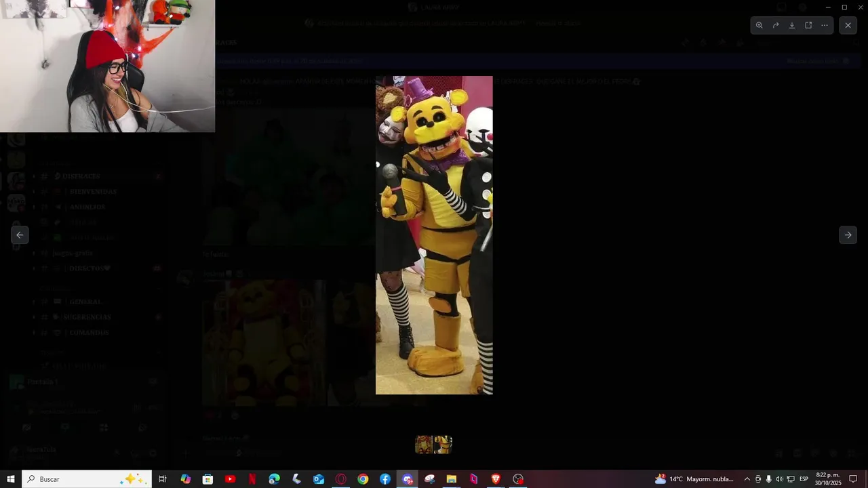The height and width of the screenshot is (488, 868).
Task: Expand the hidden system tray icons chevron
Action: tap(747, 479)
